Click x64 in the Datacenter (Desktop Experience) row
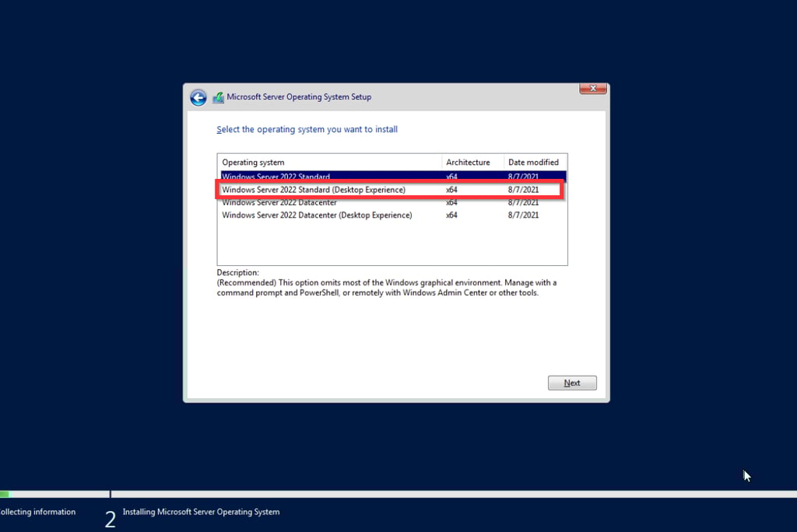 pos(451,215)
